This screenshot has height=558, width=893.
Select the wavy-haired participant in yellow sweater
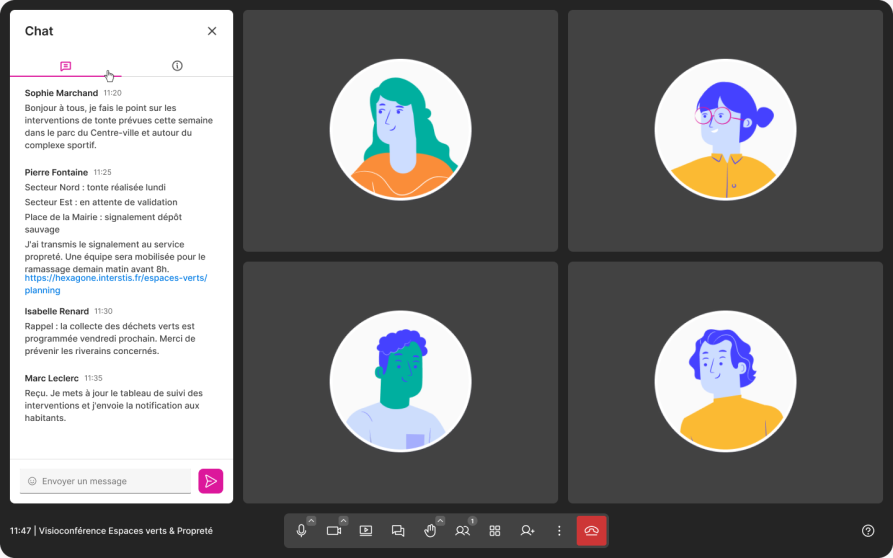coord(725,382)
